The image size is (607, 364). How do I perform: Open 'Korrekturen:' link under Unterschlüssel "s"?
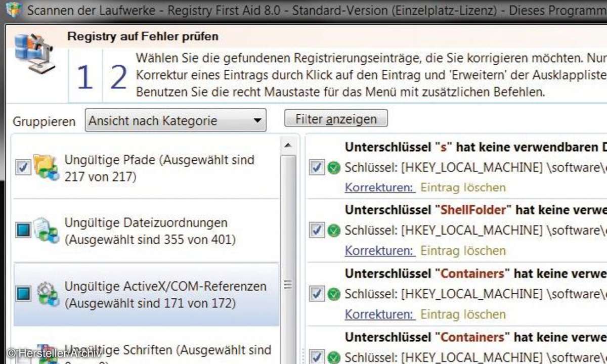tap(380, 188)
